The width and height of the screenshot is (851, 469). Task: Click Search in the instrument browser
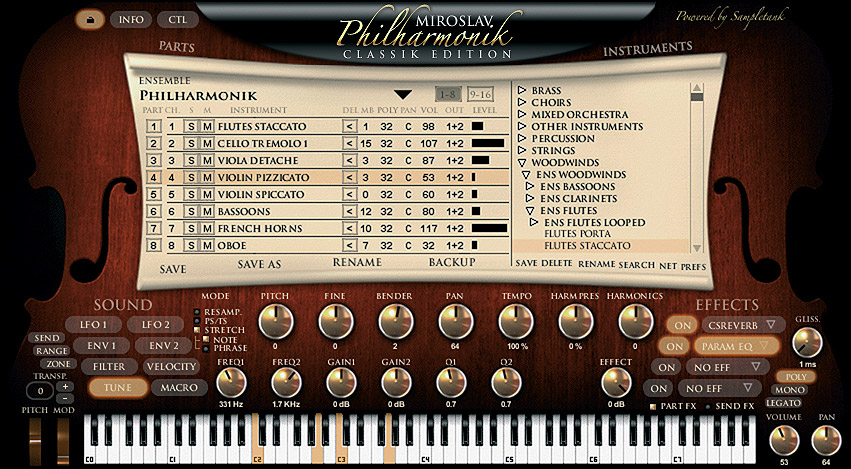[637, 265]
